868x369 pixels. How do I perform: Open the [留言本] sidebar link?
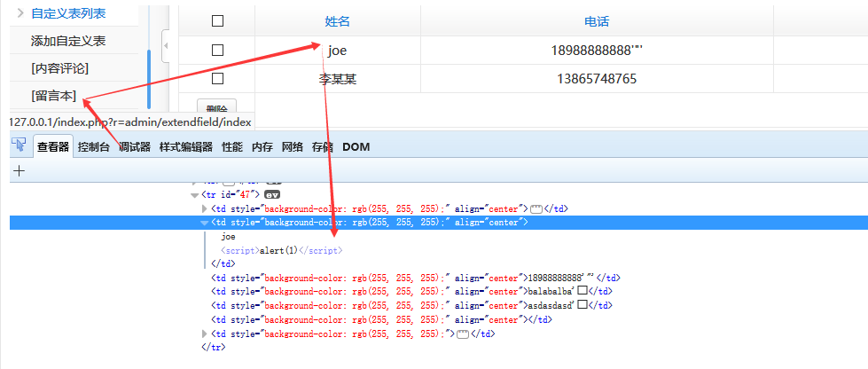pyautogui.click(x=54, y=96)
